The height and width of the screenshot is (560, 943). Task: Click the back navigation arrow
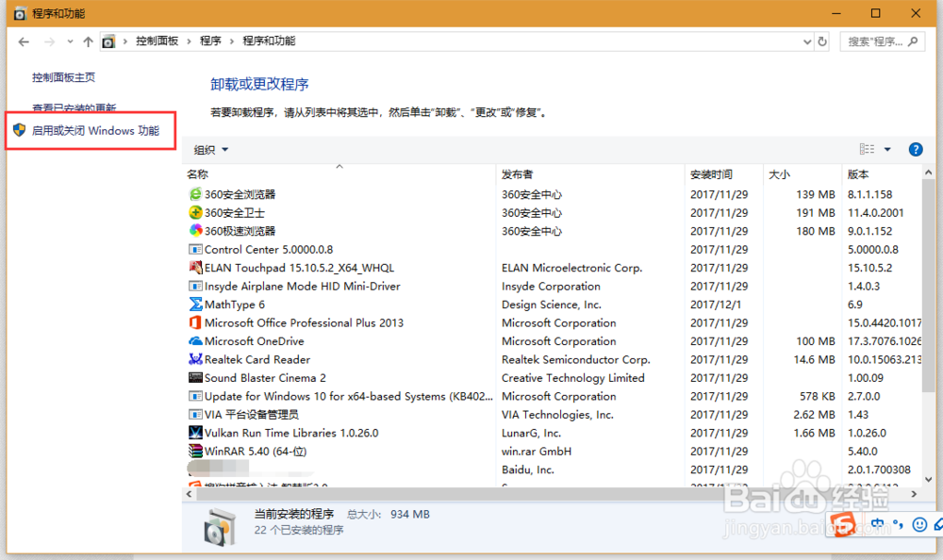coord(24,41)
